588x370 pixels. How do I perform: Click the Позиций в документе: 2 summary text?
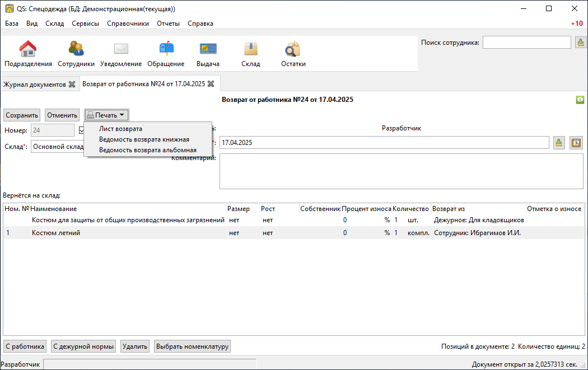coord(478,346)
